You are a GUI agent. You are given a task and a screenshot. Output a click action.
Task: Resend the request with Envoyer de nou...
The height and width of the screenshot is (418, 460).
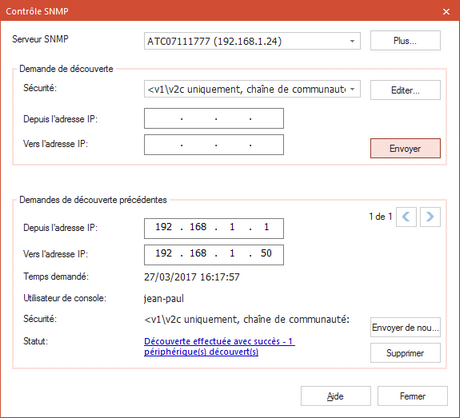405,327
